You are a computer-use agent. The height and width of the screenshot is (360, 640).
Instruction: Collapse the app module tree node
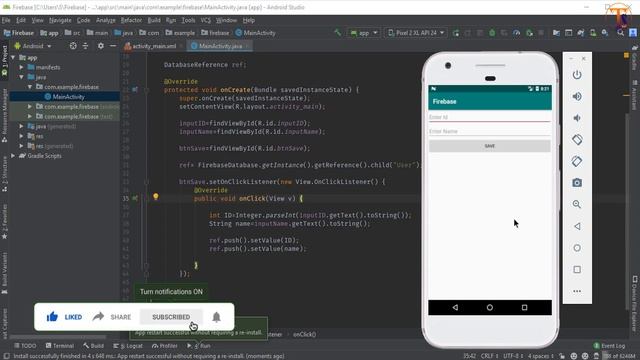coord(13,58)
